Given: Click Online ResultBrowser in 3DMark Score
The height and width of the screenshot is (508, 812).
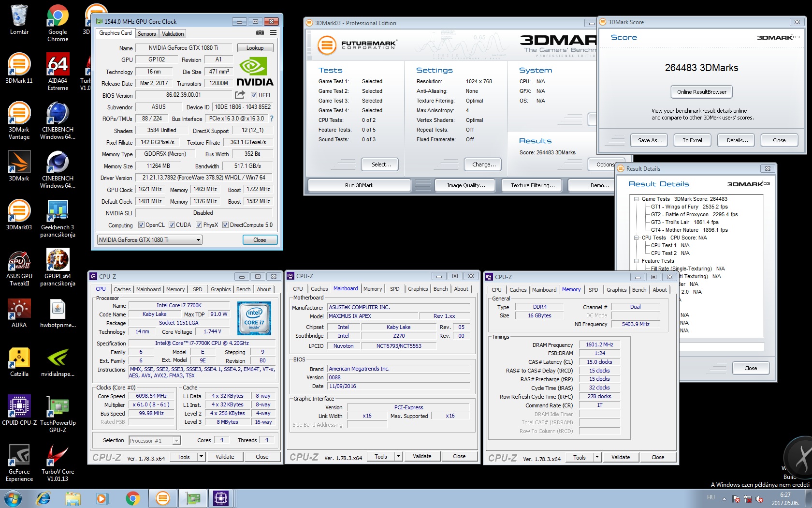Looking at the screenshot, I should point(702,92).
